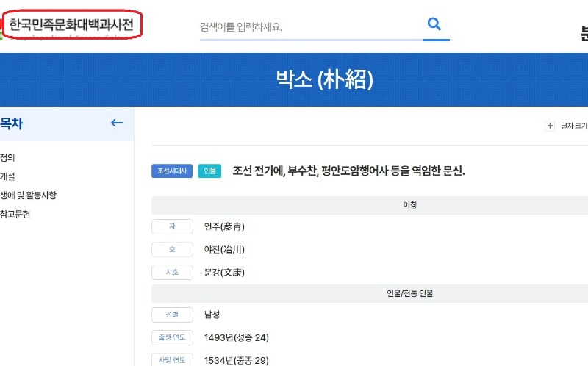Screen dimensions: 588x366
Task: Click the 인물 category tag
Action: pos(209,171)
